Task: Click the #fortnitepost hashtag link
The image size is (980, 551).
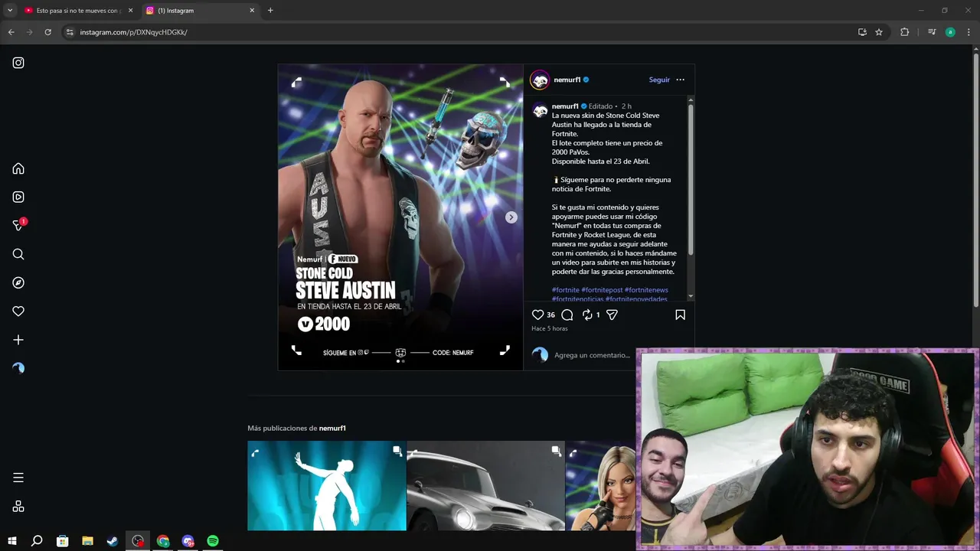Action: (602, 290)
